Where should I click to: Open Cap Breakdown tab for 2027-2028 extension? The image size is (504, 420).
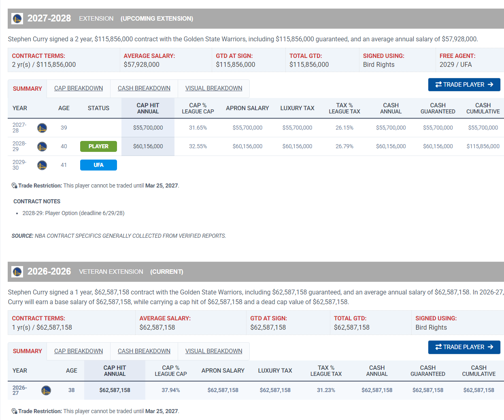pos(79,88)
